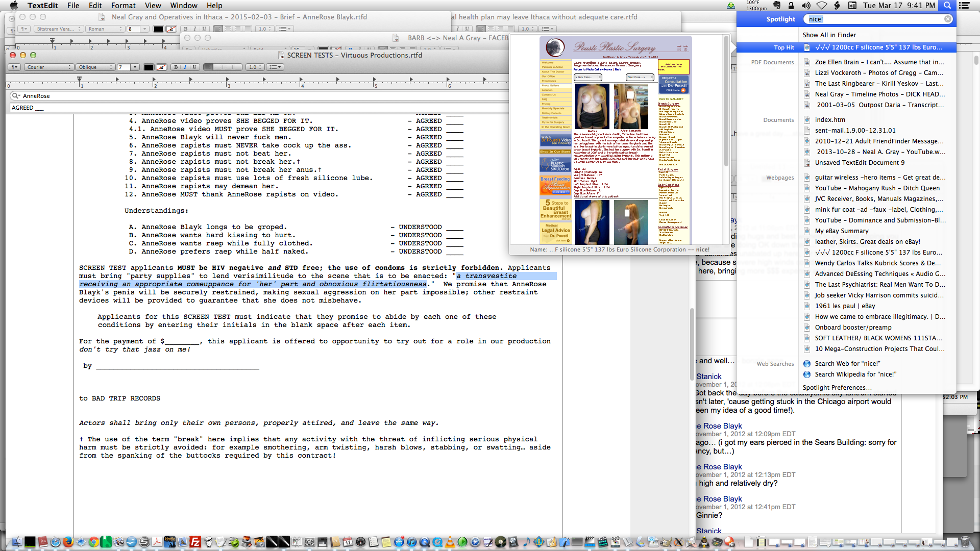Click the find magnifier options icon

[16, 96]
